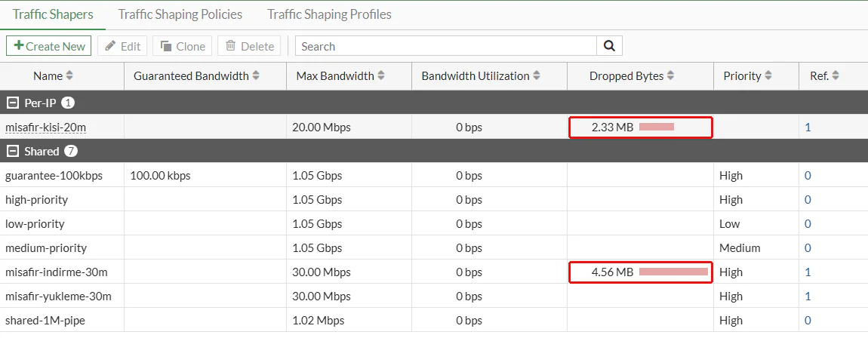Focus the Search input field
This screenshot has width=868, height=338.
445,47
